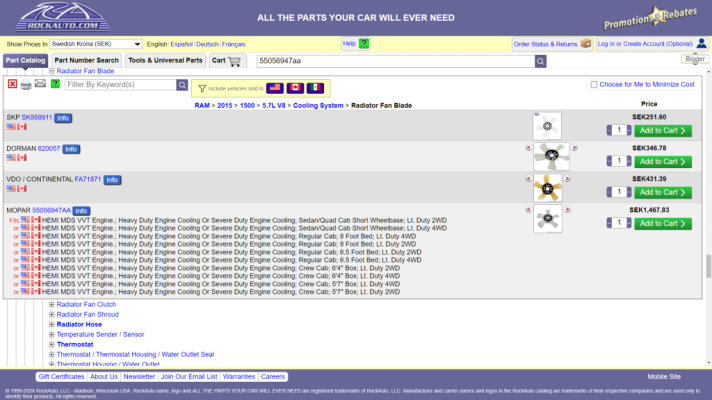Decrease quantity for DORMAN part

609,161
